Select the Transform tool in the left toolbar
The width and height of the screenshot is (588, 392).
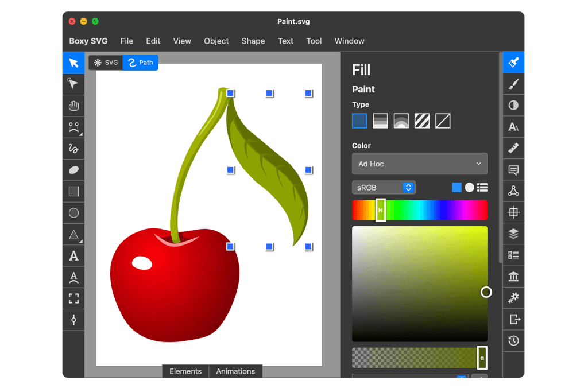[x=73, y=84]
